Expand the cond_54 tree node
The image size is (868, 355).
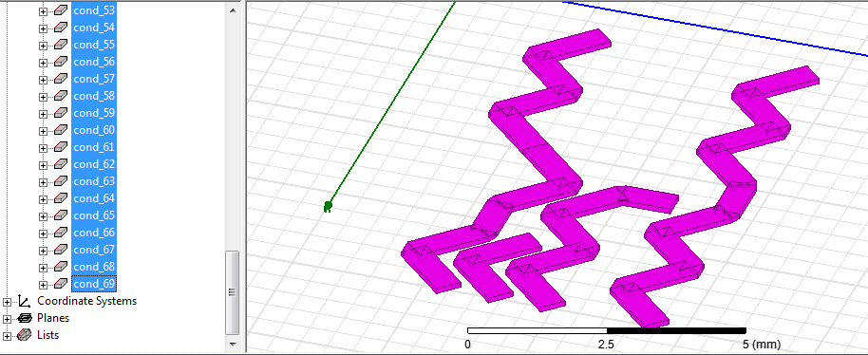pyautogui.click(x=43, y=28)
